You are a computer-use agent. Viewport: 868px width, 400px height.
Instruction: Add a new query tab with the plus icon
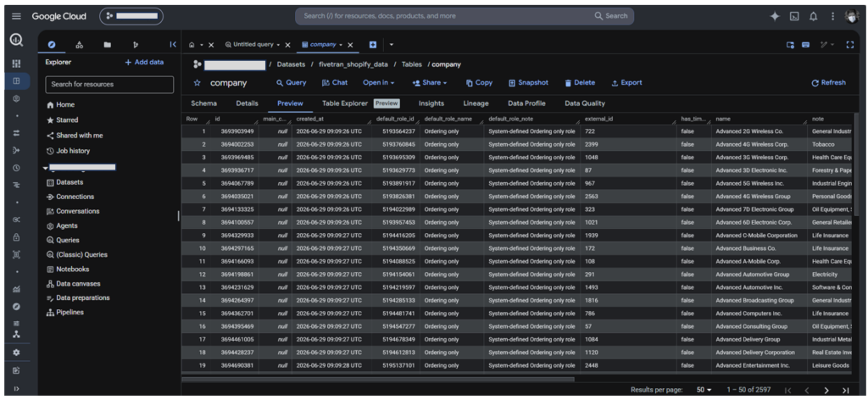pyautogui.click(x=373, y=44)
